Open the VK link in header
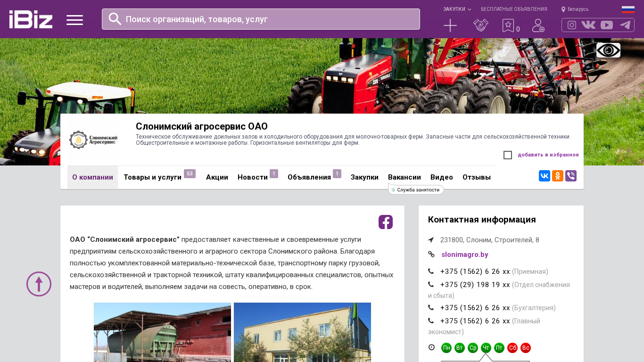Viewport: 644px width, 362px height. point(588,25)
